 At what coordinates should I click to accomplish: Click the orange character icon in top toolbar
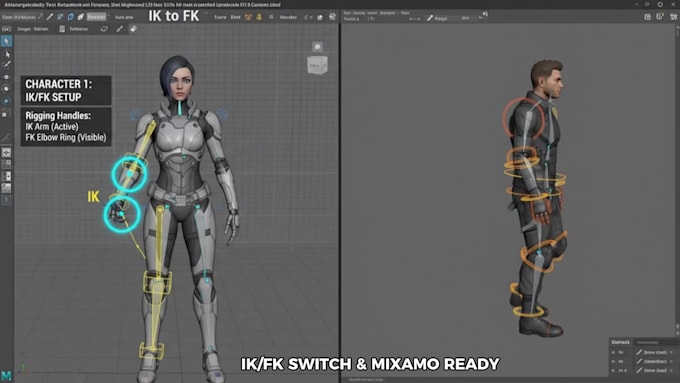tap(248, 17)
